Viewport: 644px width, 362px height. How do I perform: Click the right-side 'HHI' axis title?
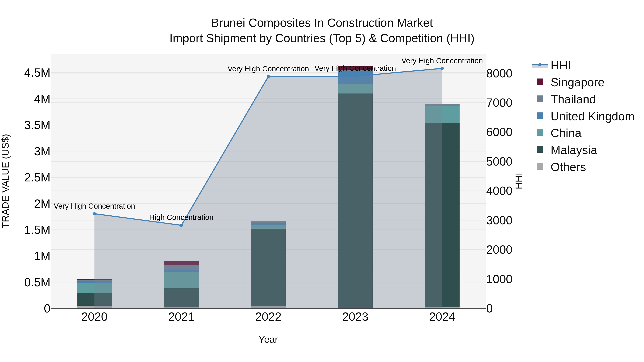519,181
